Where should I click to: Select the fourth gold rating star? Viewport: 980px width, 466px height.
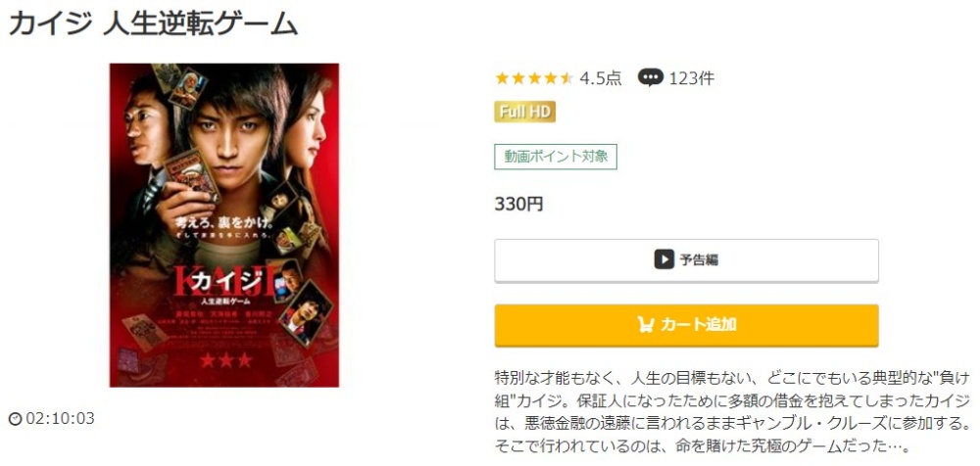tap(551, 78)
